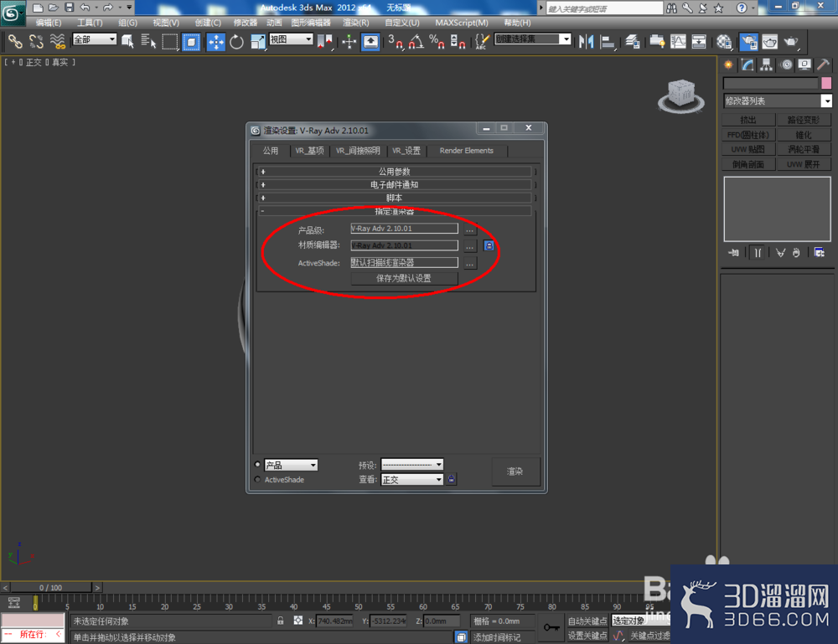Choose the Rectangular Selection Region tool
Screen dimensions: 838x644
pyautogui.click(x=170, y=41)
